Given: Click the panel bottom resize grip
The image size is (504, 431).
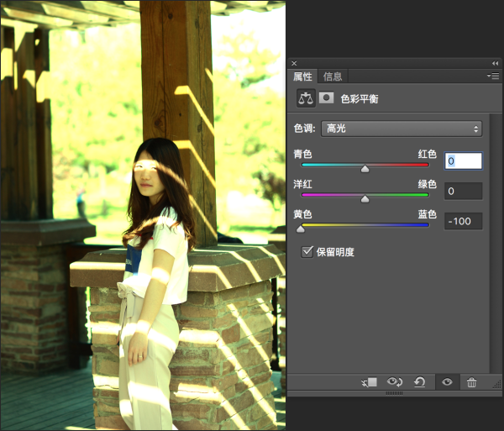Looking at the screenshot, I should (x=394, y=393).
